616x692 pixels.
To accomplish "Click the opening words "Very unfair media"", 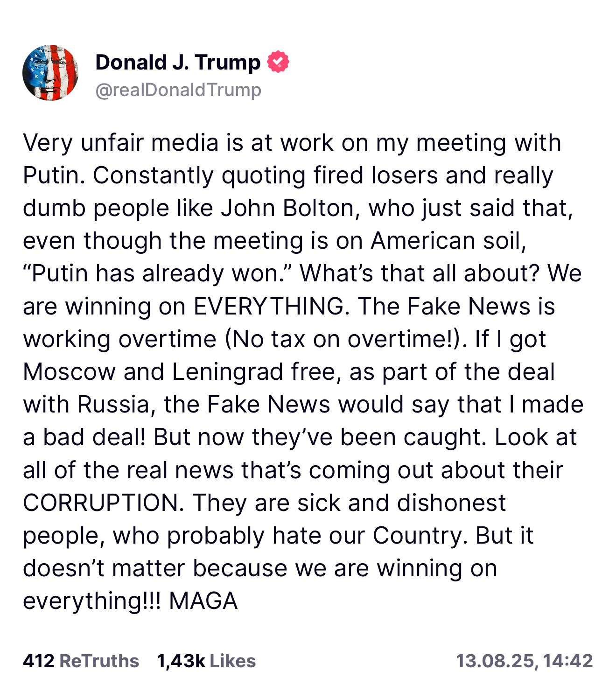I will 120,142.
